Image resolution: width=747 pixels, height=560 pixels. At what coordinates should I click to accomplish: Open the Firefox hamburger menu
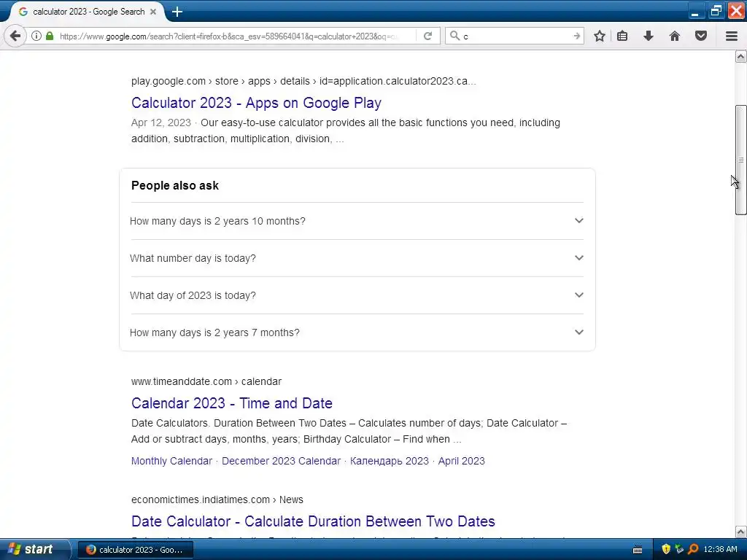click(732, 36)
